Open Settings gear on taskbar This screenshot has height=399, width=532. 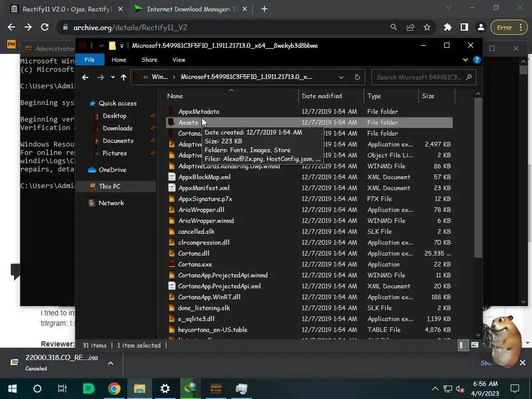[x=165, y=389]
